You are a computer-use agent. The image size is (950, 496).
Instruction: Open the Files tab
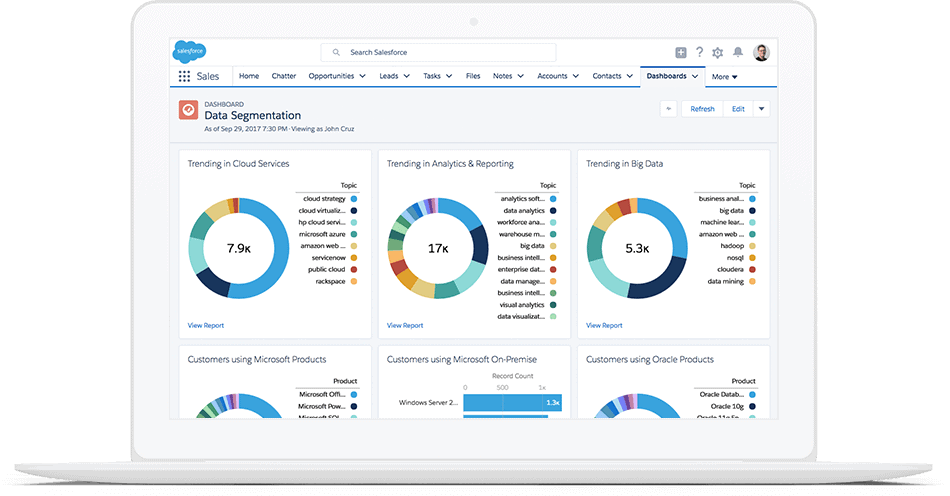click(473, 76)
